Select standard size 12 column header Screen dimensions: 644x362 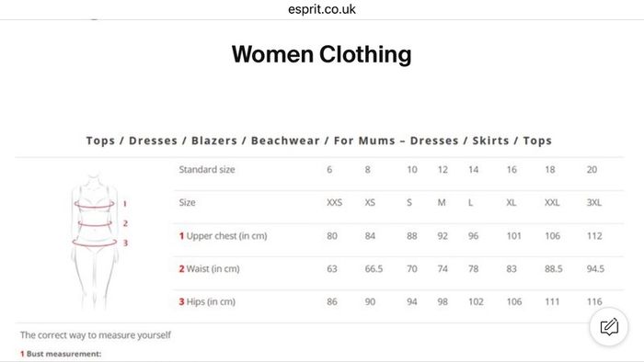pyautogui.click(x=443, y=170)
